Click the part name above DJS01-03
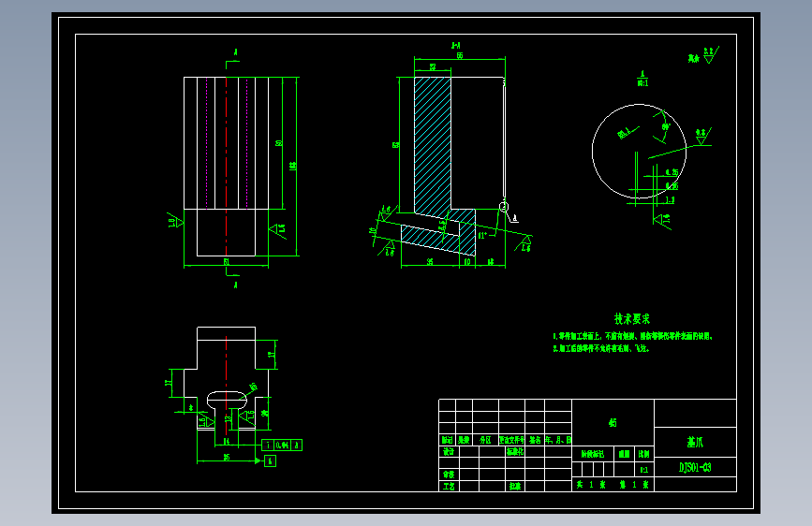This screenshot has height=526, width=812. [695, 442]
